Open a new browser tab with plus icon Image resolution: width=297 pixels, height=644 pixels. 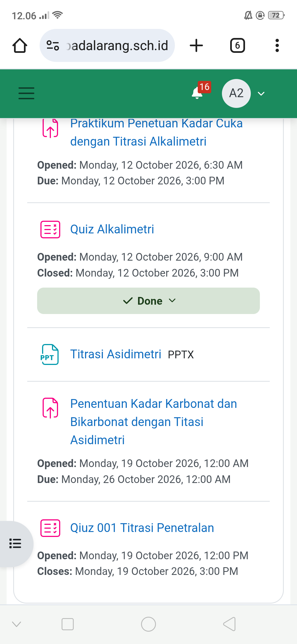coord(196,45)
